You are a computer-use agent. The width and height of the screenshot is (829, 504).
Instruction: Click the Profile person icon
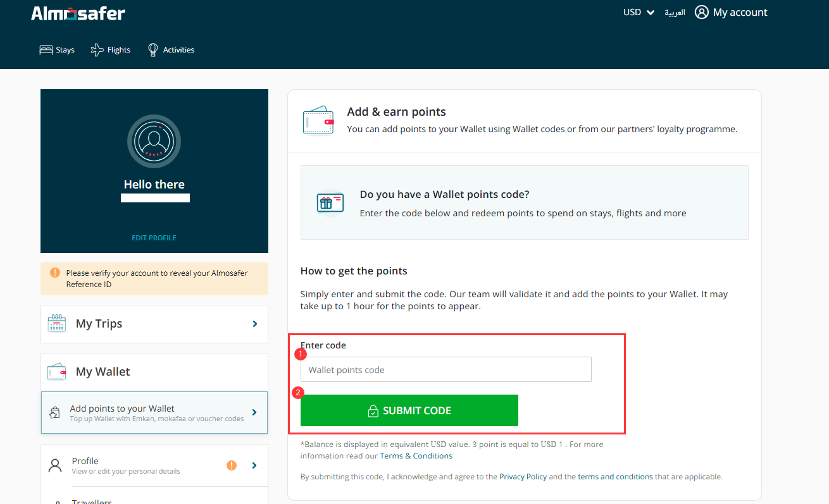55,465
